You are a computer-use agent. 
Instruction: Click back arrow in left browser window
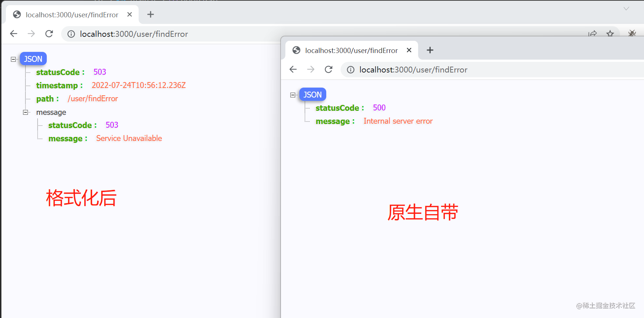coord(14,34)
